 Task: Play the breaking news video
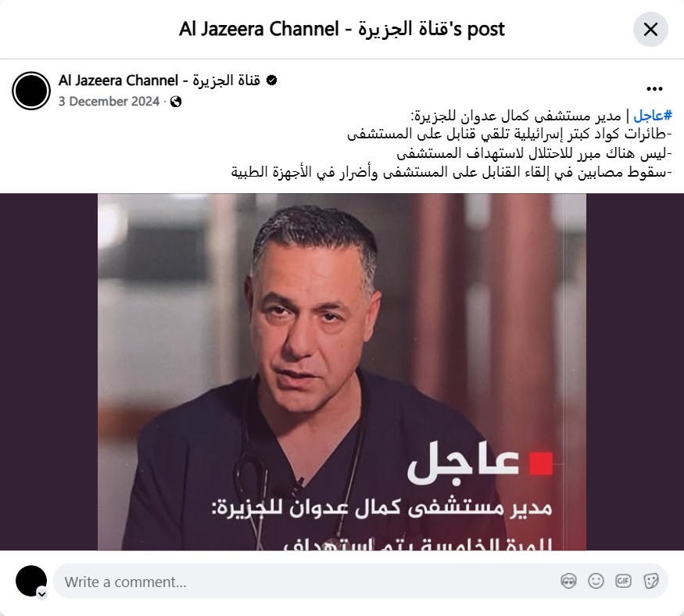click(342, 371)
